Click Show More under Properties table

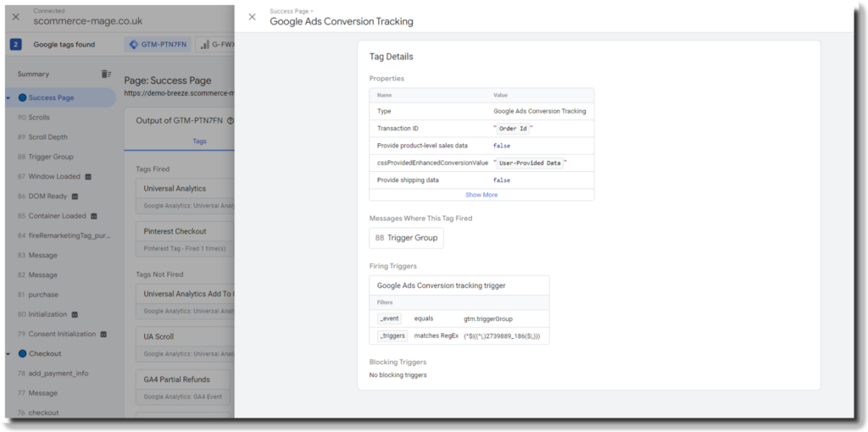(x=481, y=195)
